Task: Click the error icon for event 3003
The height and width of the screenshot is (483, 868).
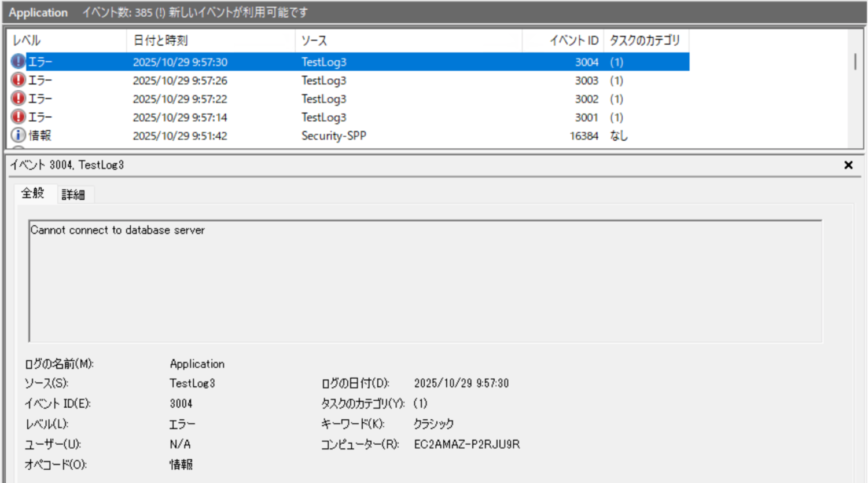Action: click(x=19, y=80)
